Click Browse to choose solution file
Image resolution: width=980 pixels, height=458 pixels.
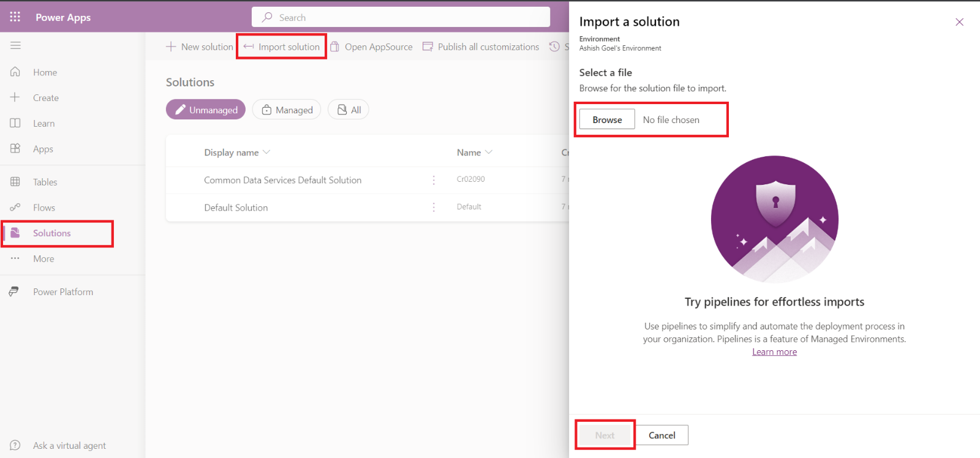(607, 120)
